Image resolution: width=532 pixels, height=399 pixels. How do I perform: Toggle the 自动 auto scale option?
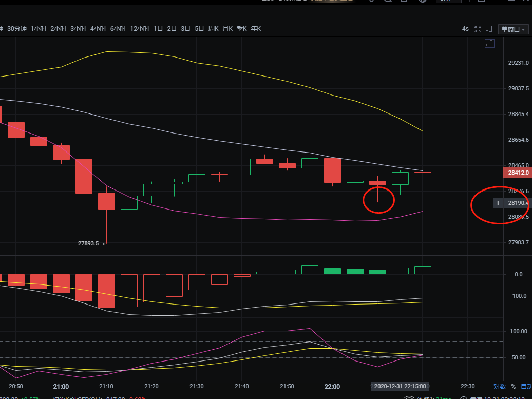tap(526, 387)
